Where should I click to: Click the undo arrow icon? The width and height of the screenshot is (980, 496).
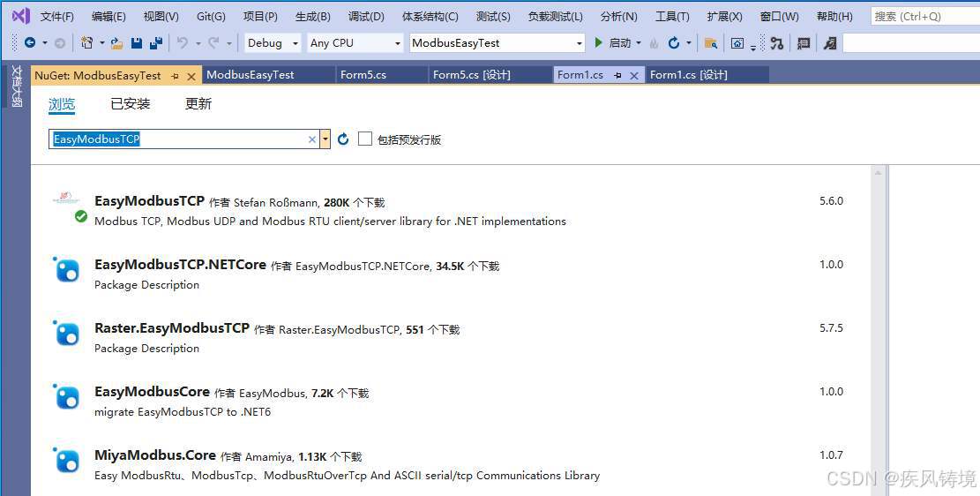(182, 43)
